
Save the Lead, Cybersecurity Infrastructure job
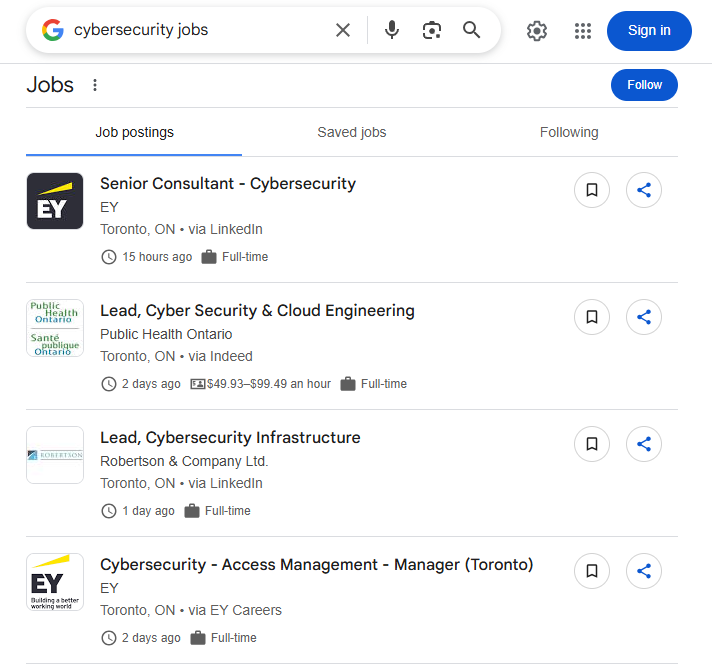(x=592, y=444)
